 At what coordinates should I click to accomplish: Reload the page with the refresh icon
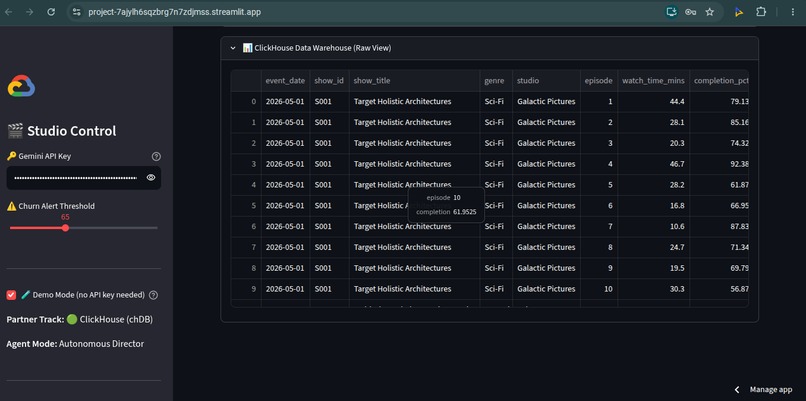pos(51,12)
